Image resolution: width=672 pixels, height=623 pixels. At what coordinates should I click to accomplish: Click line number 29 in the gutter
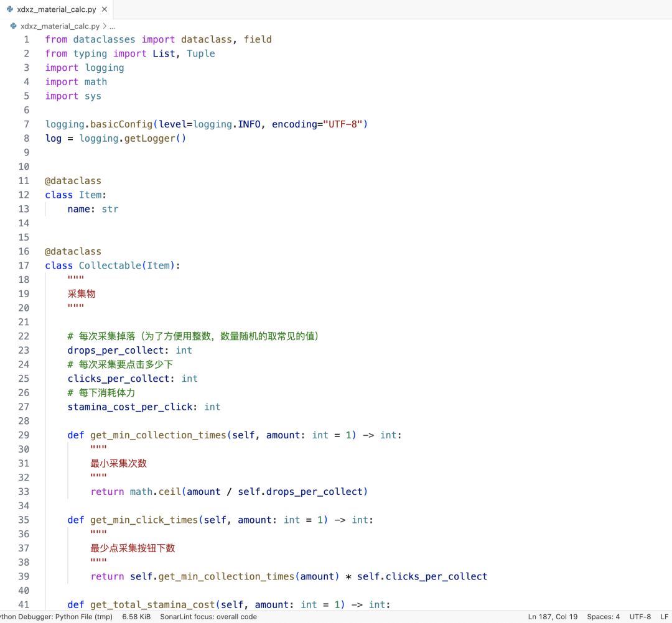[x=24, y=435]
